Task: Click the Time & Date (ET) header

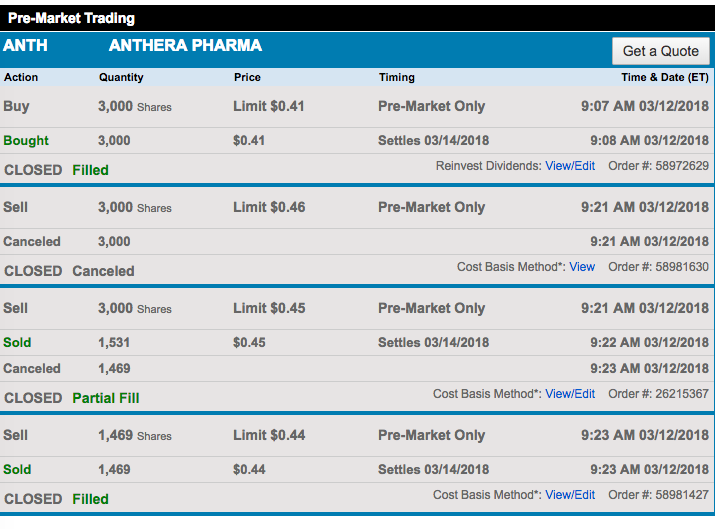Action: click(x=665, y=77)
